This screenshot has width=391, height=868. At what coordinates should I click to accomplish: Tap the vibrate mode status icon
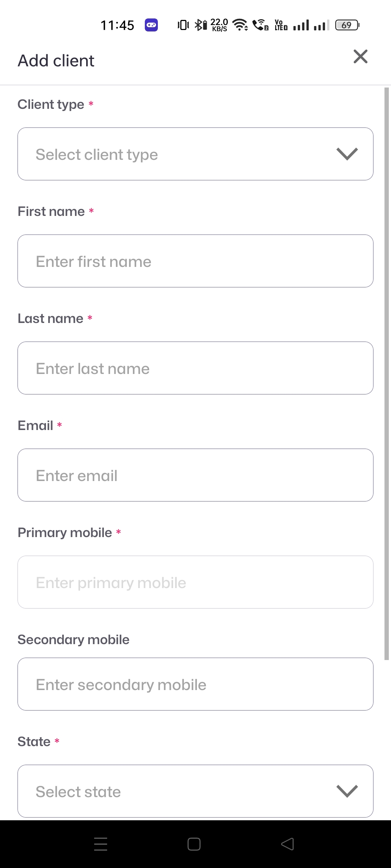click(x=183, y=25)
